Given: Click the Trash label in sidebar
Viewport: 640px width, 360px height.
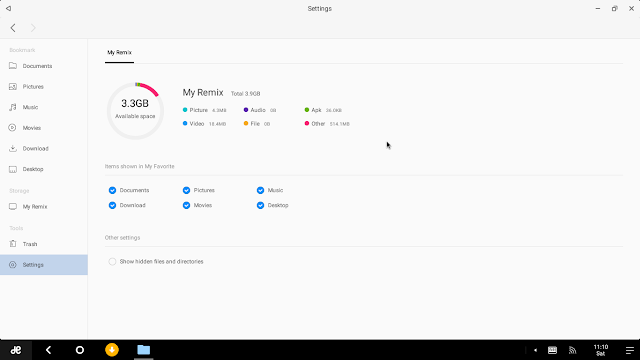Looking at the screenshot, I should tap(30, 244).
